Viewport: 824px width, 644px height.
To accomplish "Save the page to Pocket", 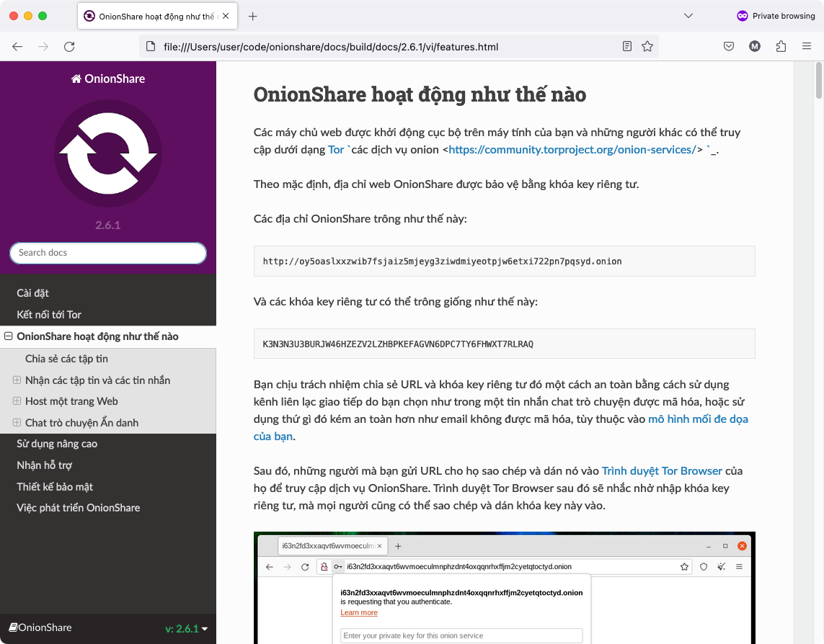I will pyautogui.click(x=728, y=45).
